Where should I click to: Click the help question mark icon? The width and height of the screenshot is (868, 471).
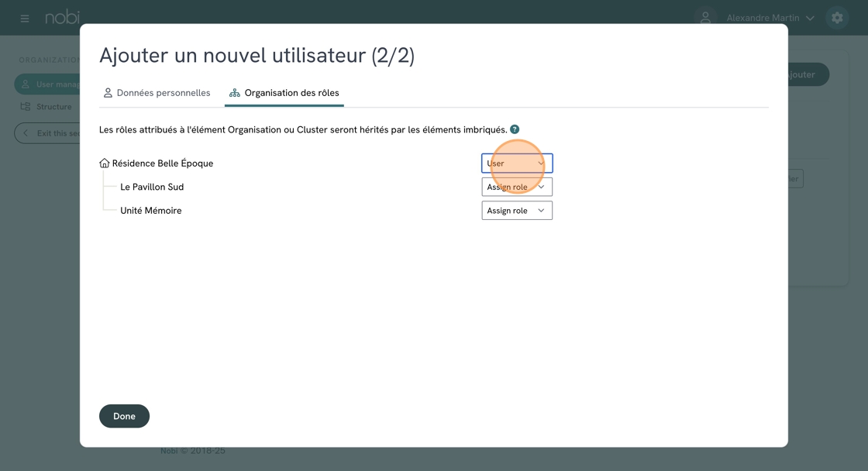click(x=515, y=129)
